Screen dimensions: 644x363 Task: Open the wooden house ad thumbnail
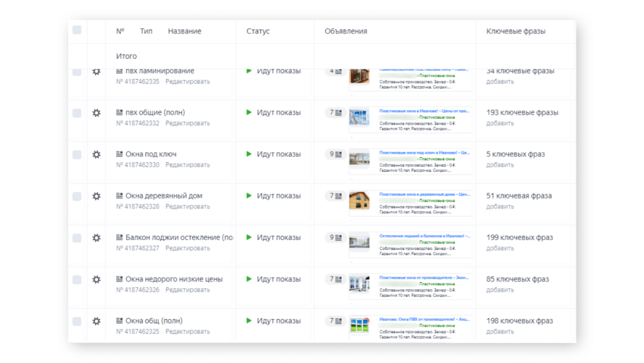point(359,200)
